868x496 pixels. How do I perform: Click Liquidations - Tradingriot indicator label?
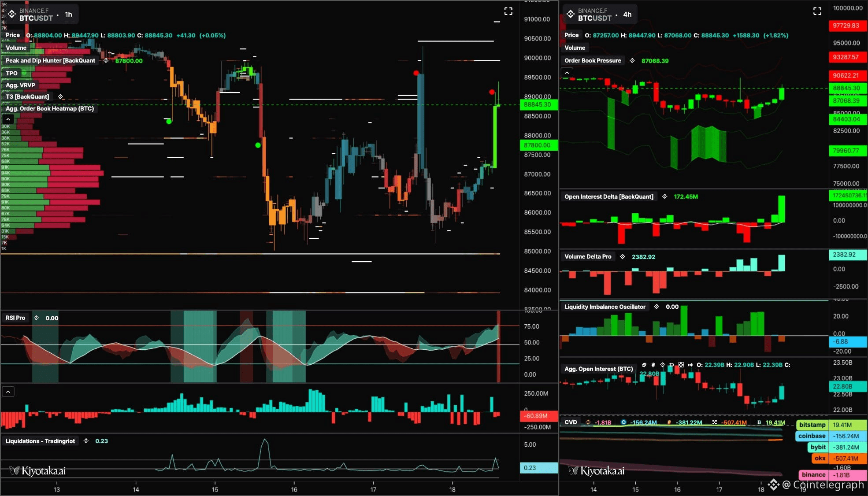coord(40,441)
